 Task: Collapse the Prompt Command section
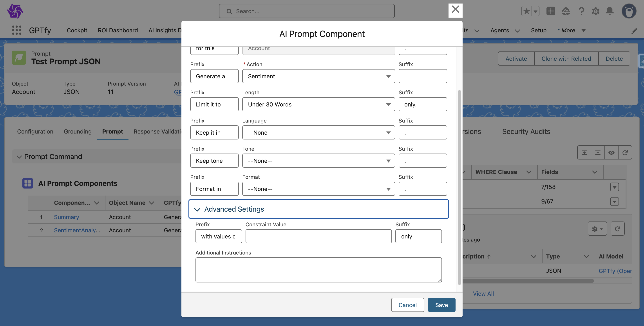[x=19, y=157]
